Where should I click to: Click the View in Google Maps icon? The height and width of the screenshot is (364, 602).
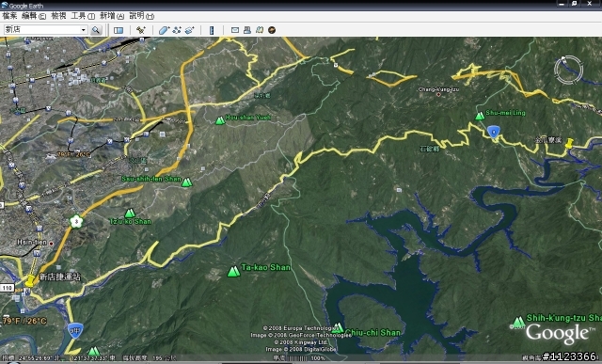260,30
